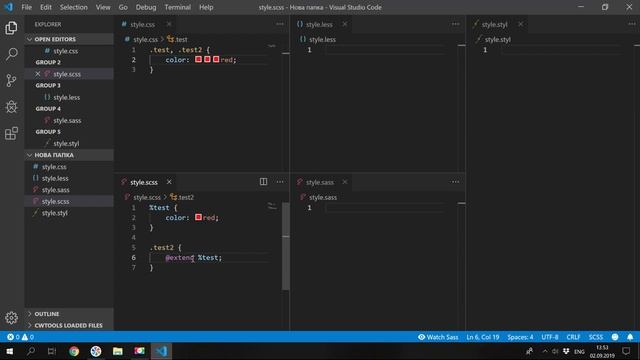Click the split editor icon in style.scss group
Screen dimensions: 640x360
(263, 182)
